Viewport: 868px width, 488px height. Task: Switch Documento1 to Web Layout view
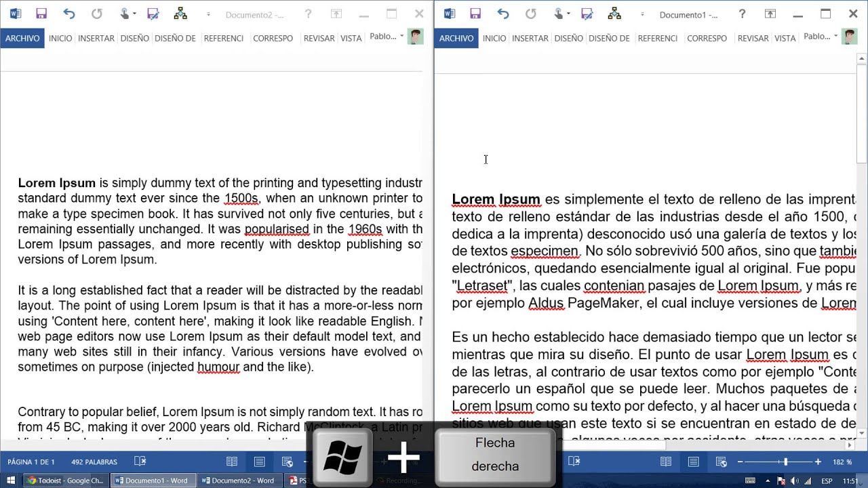click(721, 462)
